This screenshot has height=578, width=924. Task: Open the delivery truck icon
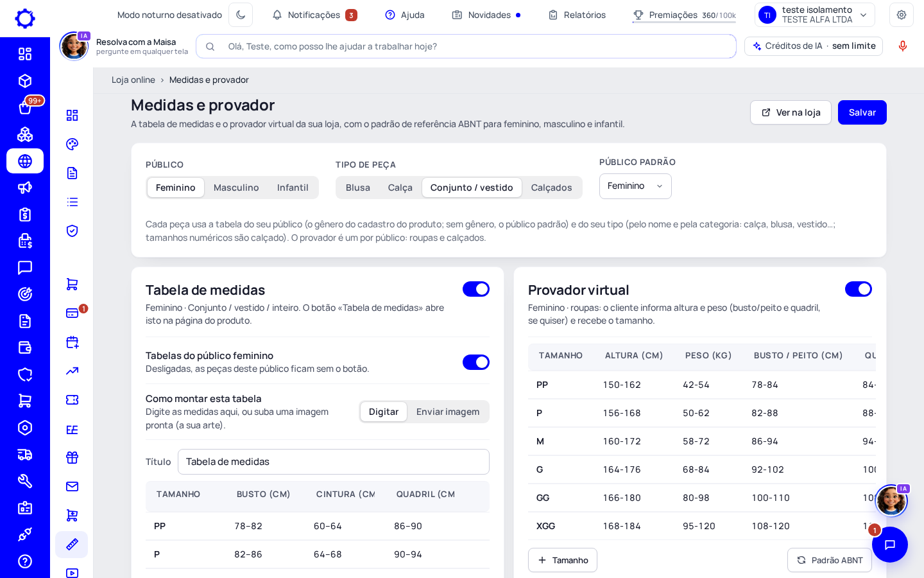click(25, 455)
